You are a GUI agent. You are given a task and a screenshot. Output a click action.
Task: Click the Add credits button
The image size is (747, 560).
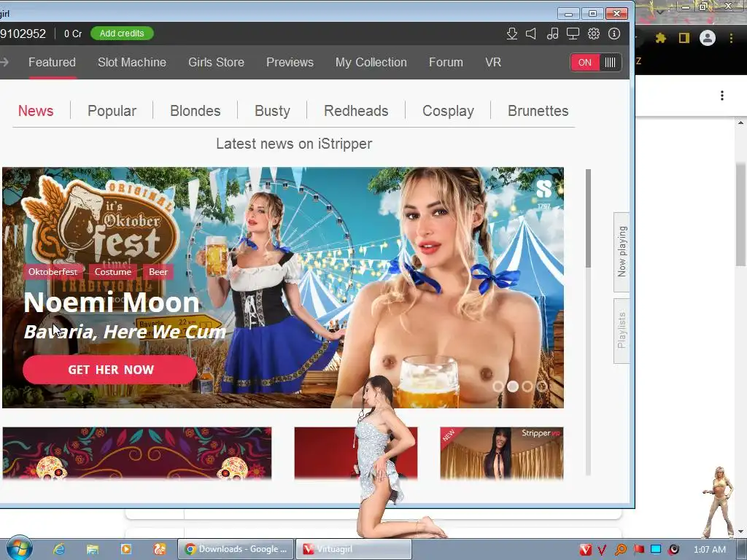pyautogui.click(x=122, y=34)
